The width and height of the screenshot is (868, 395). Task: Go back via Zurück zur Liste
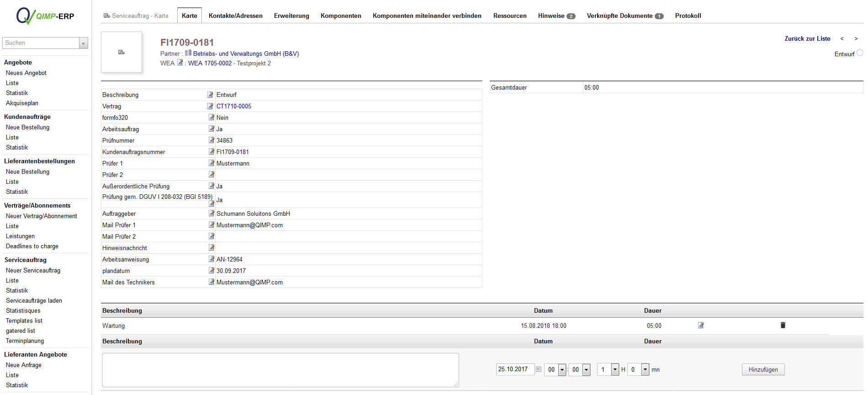click(x=807, y=38)
